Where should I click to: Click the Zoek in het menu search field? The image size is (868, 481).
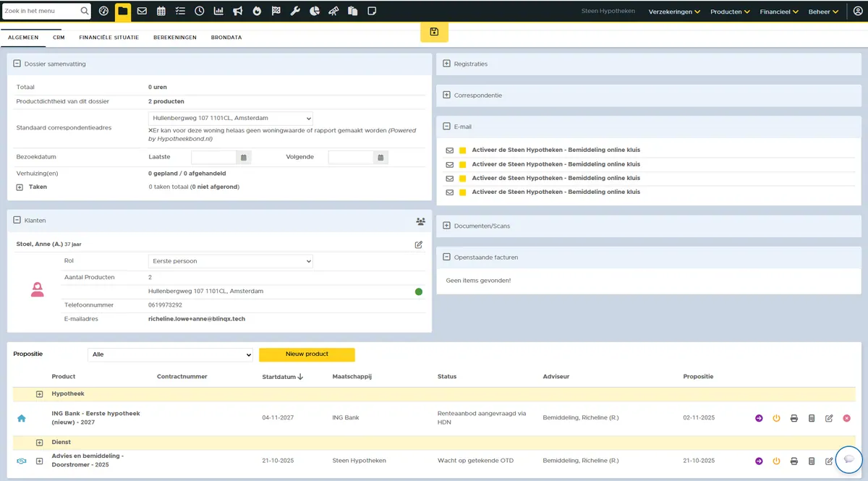pos(41,12)
